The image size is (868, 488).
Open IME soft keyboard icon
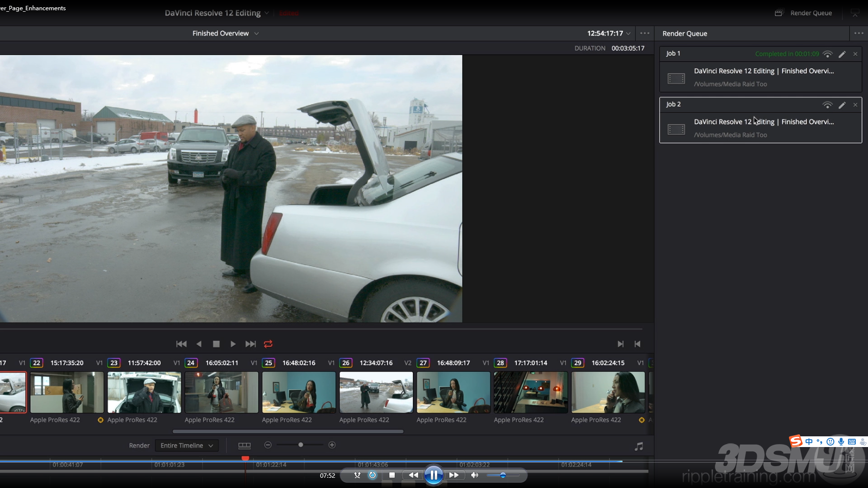[851, 442]
